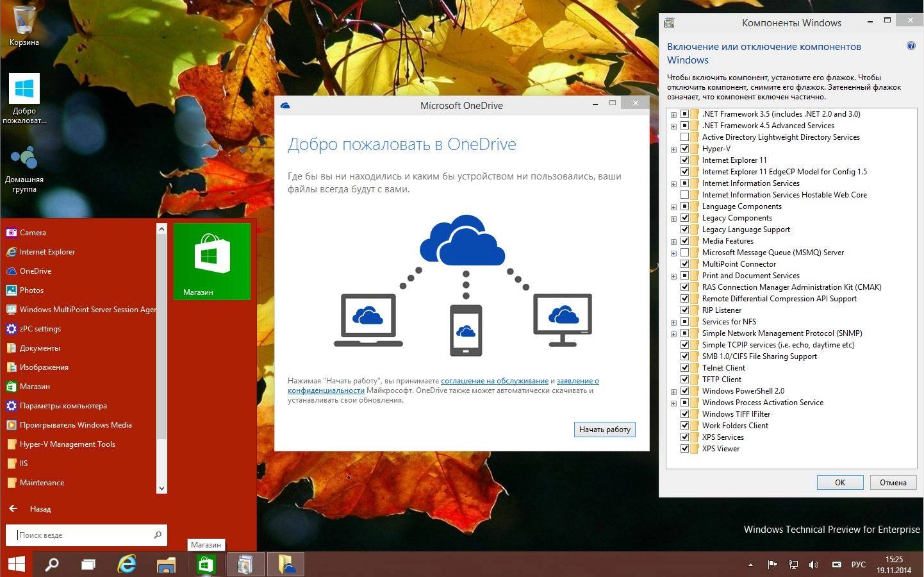Screen dimensions: 924x577
Task: Uncheck the TFTP Client checkbox
Action: click(684, 380)
